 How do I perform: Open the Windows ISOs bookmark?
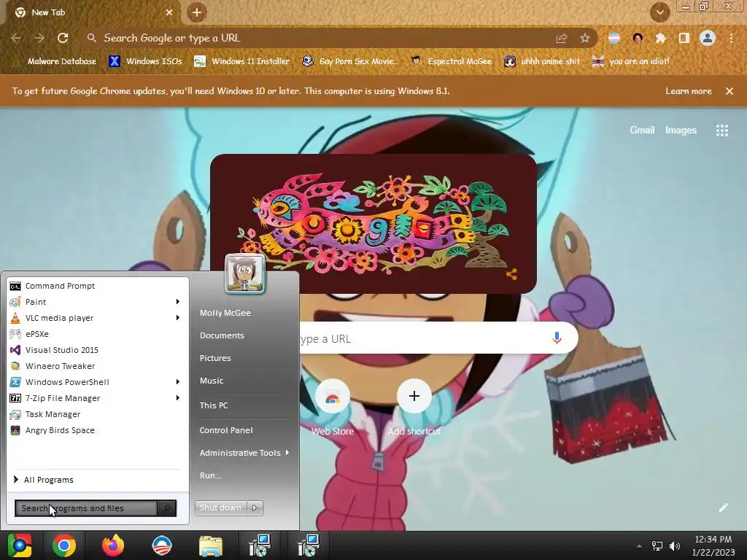point(145,61)
